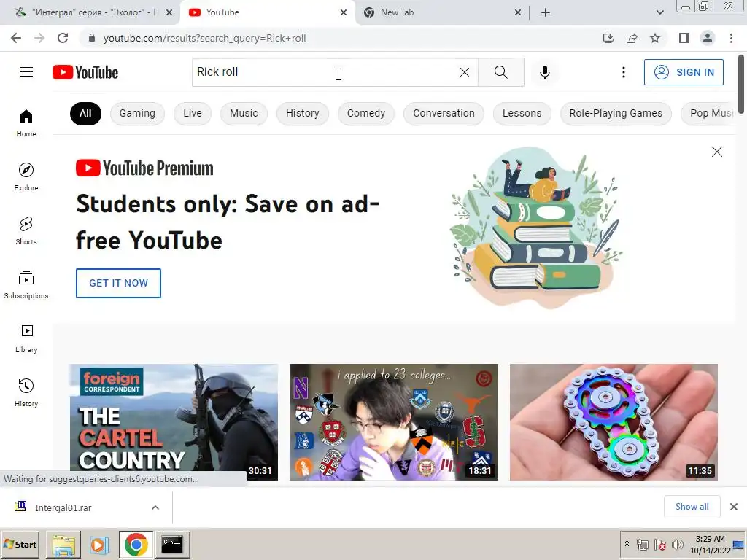This screenshot has height=560, width=747.
Task: Select the Music filter chip
Action: coord(244,113)
